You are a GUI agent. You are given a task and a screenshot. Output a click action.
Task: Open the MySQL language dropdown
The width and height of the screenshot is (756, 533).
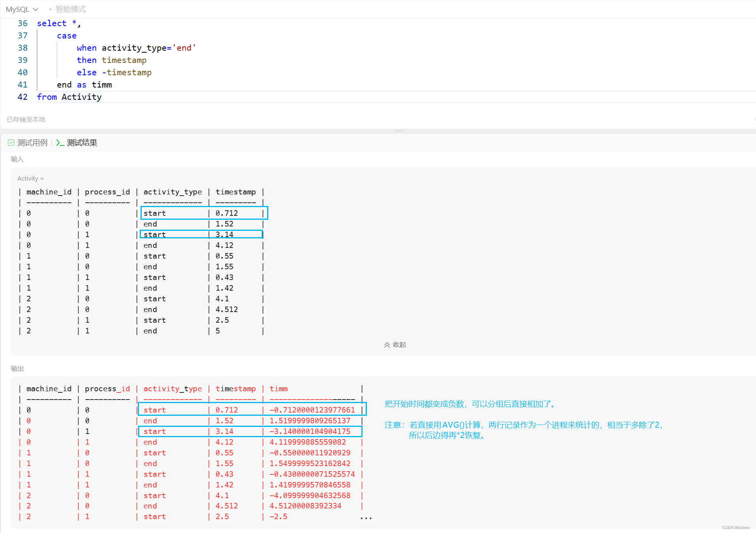[x=22, y=9]
